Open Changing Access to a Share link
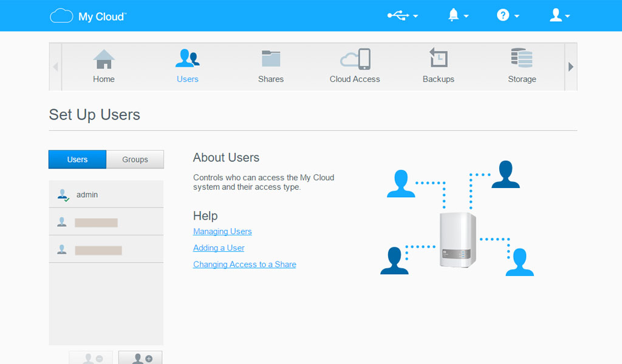 pos(245,264)
